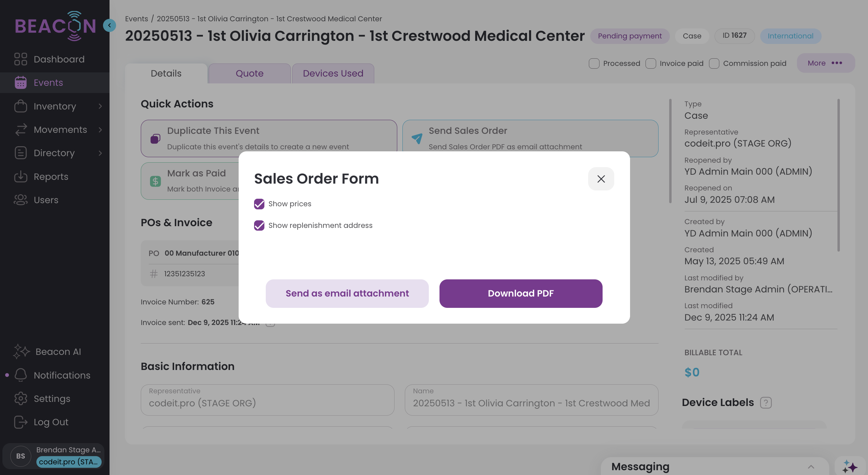Open Notifications bell icon
The width and height of the screenshot is (868, 475).
[21, 375]
